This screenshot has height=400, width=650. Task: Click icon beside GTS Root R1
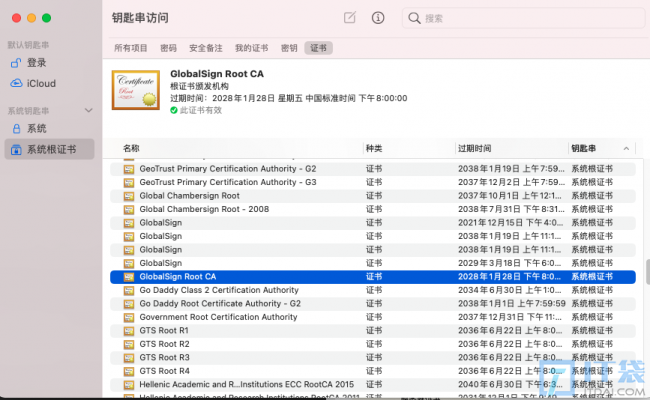129,331
